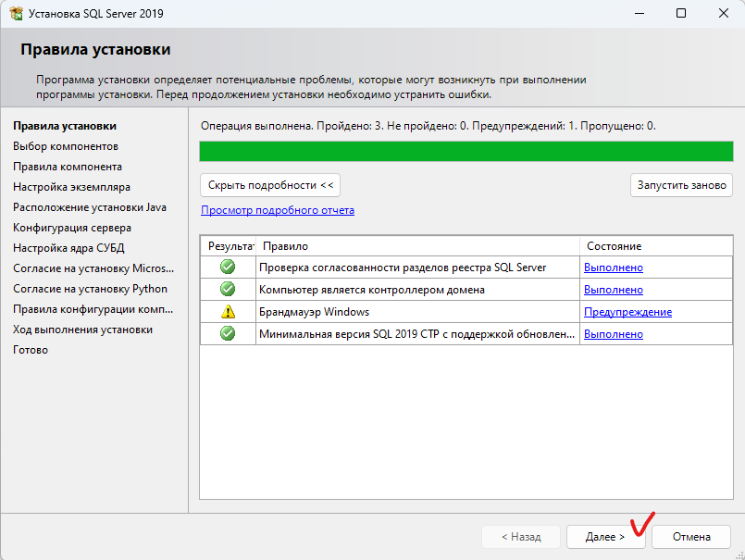
Task: Select Готово step in sidebar
Action: point(31,350)
